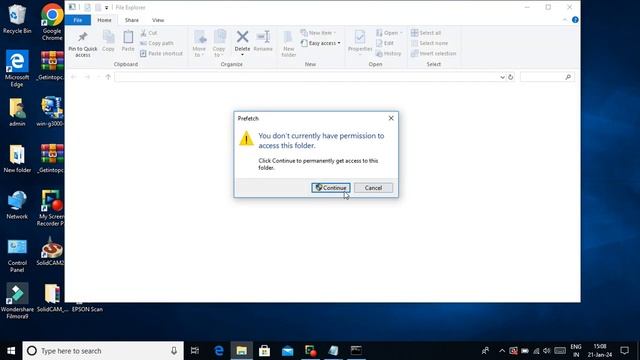
Task: Click Invert selection in the ribbon
Action: pos(433,53)
